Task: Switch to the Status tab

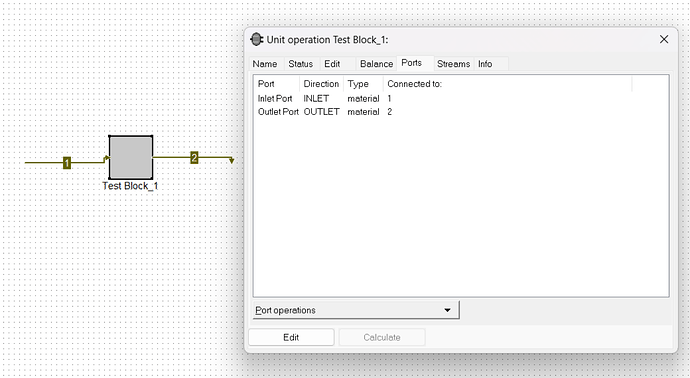Action: pyautogui.click(x=301, y=64)
